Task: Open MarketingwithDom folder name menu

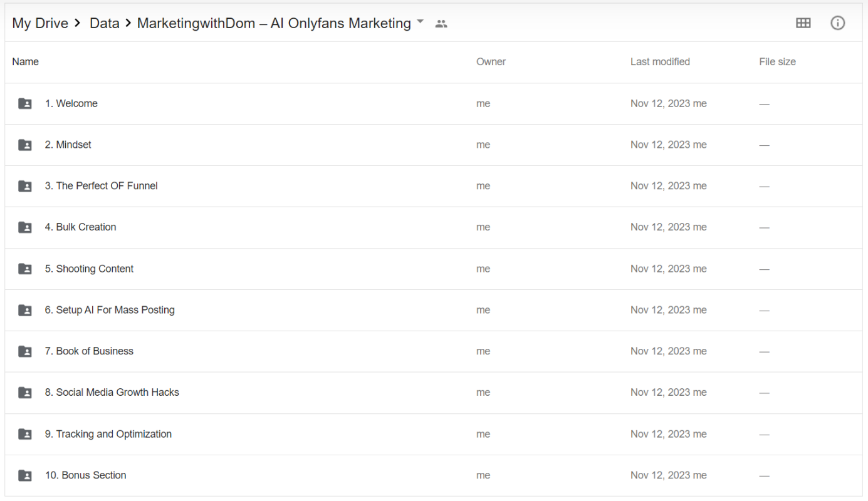Action: 274,23
